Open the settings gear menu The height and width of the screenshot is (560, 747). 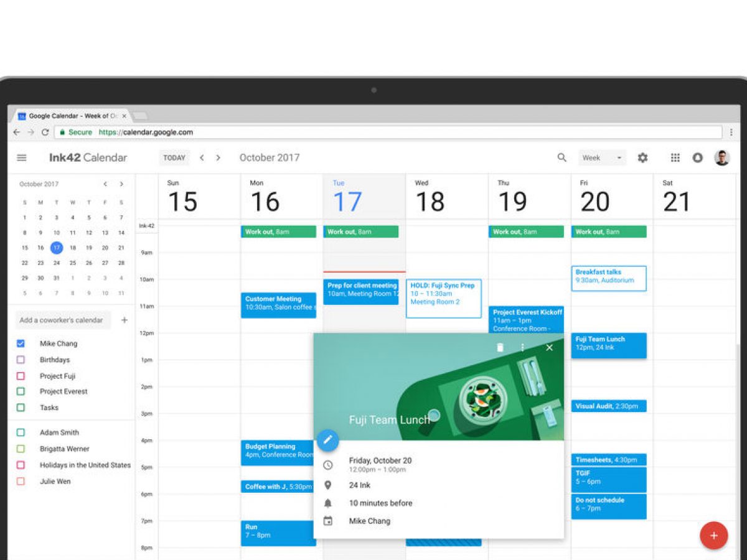pyautogui.click(x=642, y=158)
